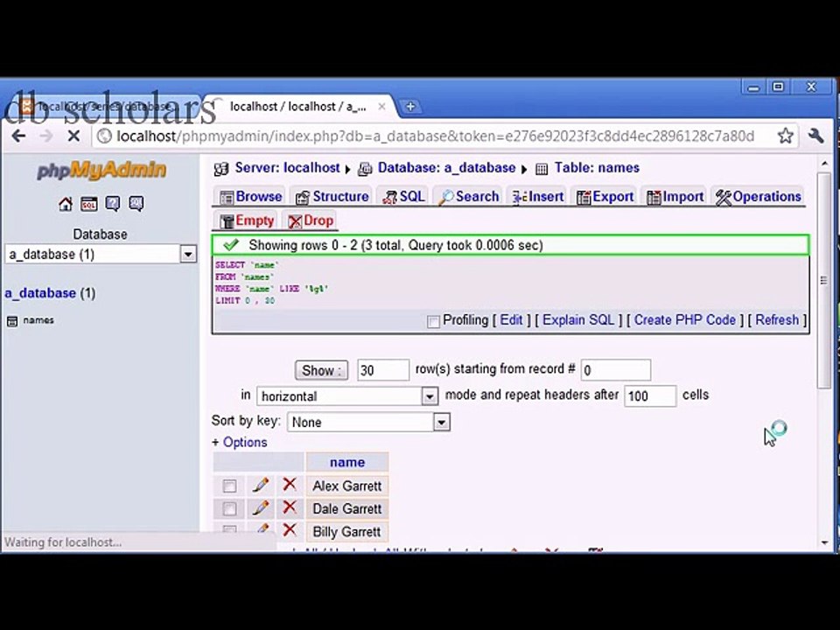Delete the Alex Garrett row
The width and height of the screenshot is (840, 630).
coord(290,485)
